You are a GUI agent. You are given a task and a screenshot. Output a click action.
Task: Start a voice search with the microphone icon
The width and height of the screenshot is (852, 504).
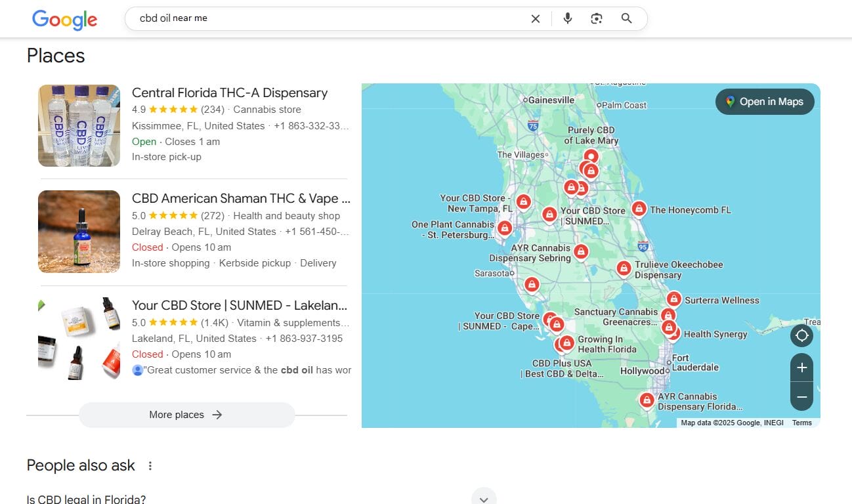(567, 18)
